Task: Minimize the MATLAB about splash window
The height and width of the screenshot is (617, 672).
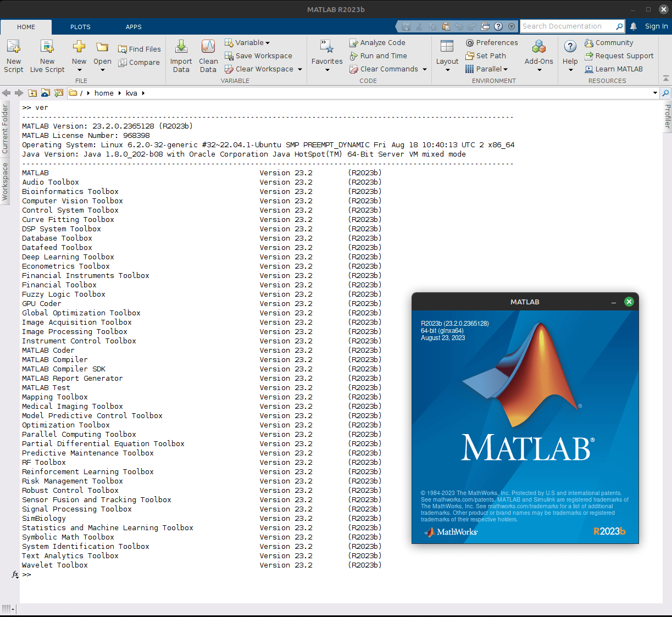Action: coord(614,302)
